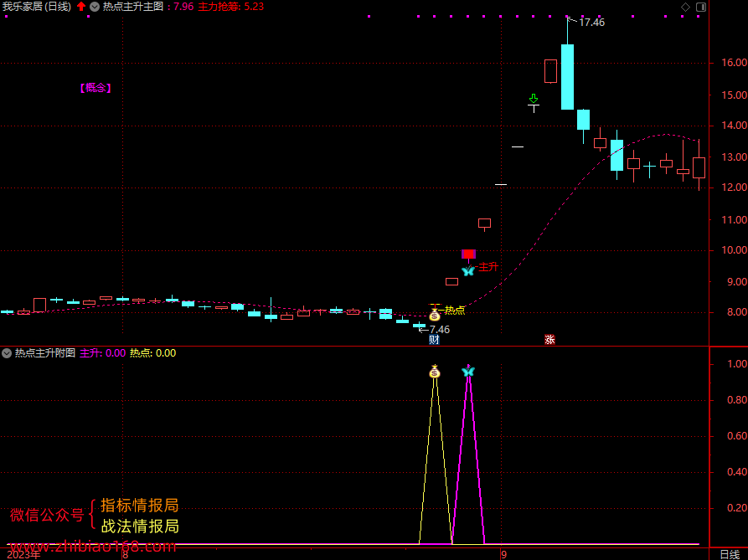Click the 热点: 0.00 value in sub-chart header
Screen dimensions: 748x560
pos(152,353)
